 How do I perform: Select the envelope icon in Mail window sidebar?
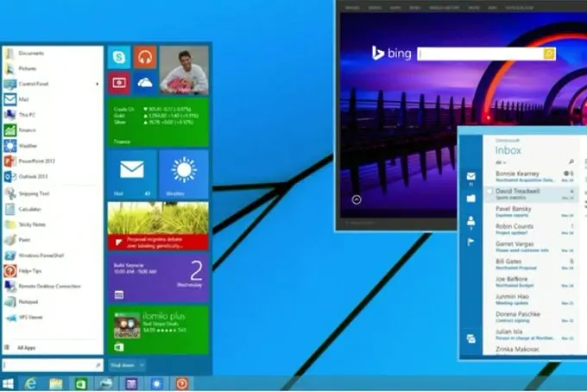pos(471,177)
